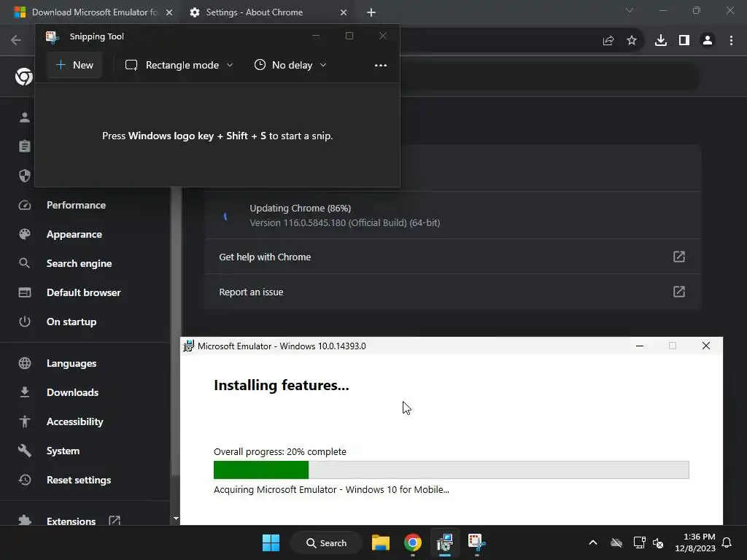This screenshot has width=747, height=560.
Task: Open Downloads settings in sidebar
Action: tap(72, 392)
